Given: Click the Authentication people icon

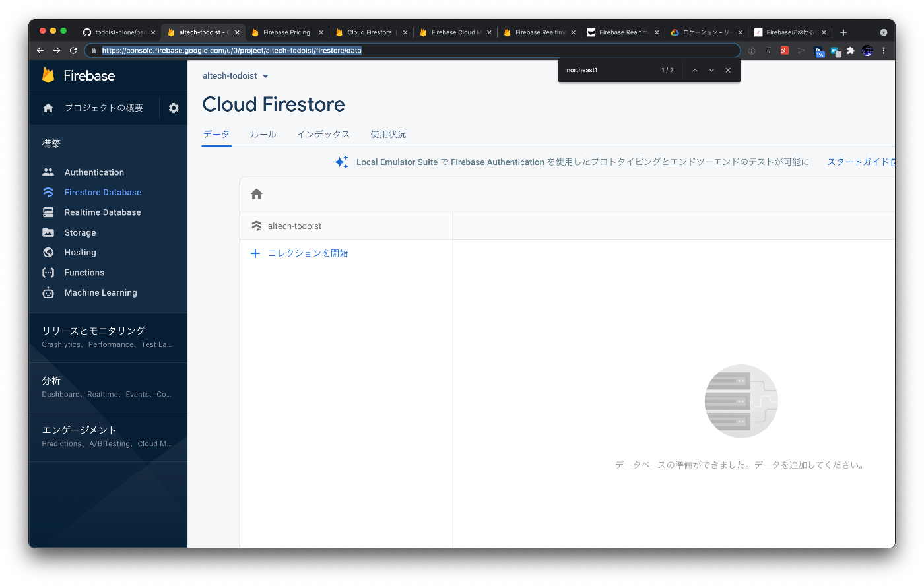Looking at the screenshot, I should pyautogui.click(x=48, y=172).
